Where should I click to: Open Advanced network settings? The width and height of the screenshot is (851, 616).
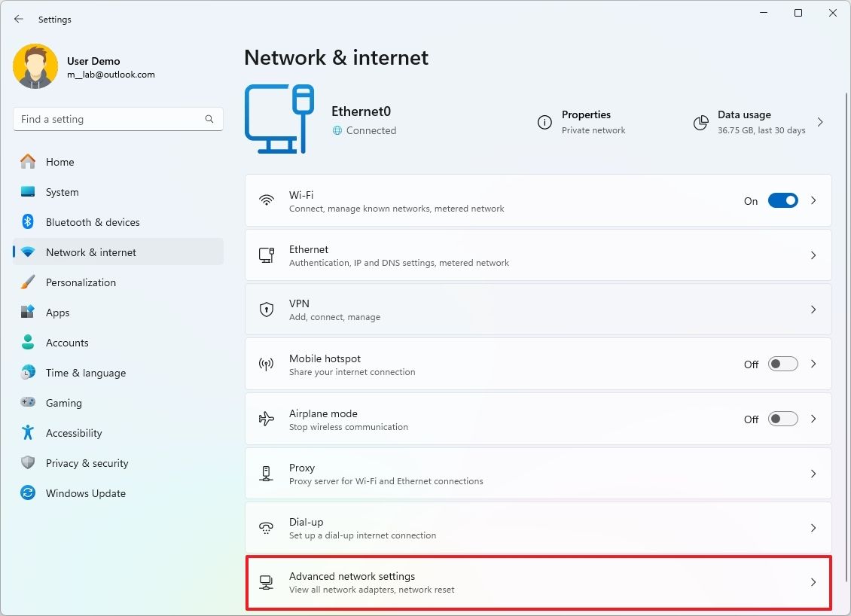click(x=538, y=582)
